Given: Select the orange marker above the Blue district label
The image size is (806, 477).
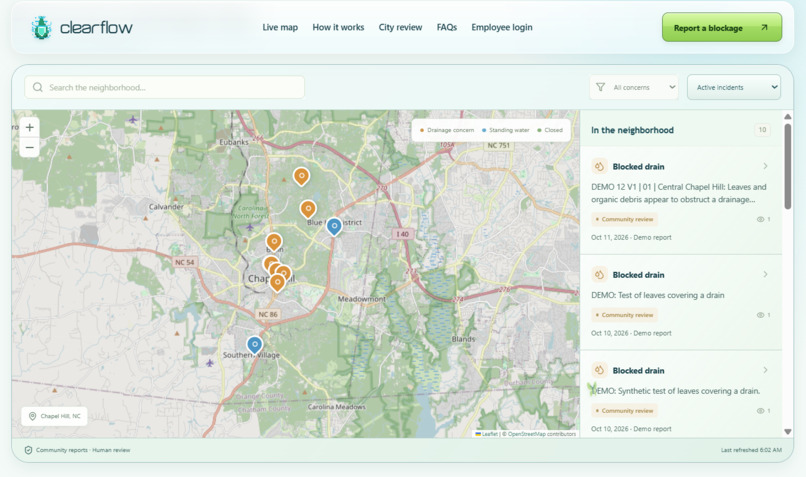Looking at the screenshot, I should [x=308, y=209].
